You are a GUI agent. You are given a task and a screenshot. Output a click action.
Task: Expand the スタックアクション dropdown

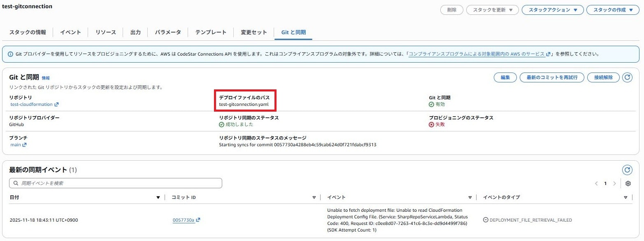click(553, 10)
